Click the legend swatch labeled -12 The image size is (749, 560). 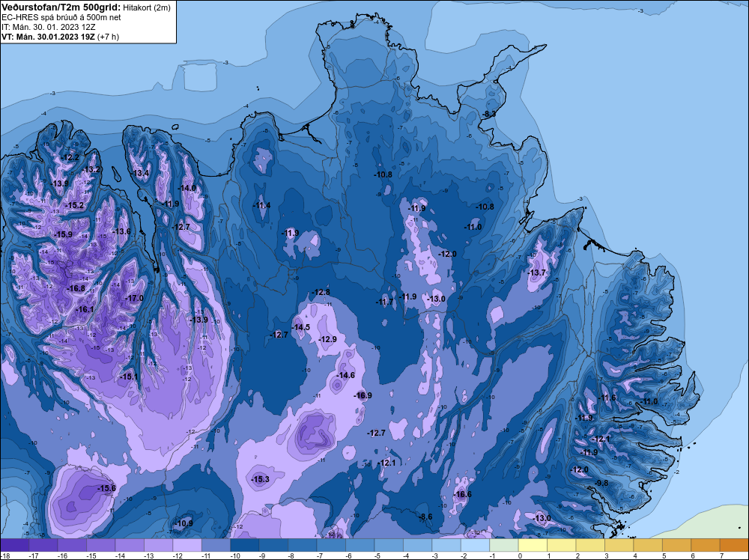coord(187,545)
